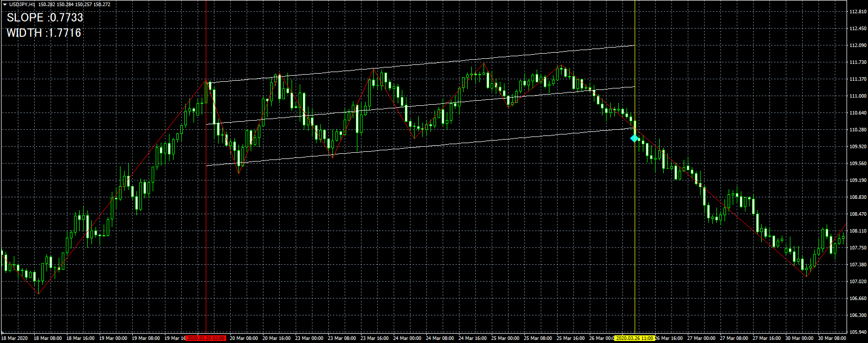Click the OHLC values 150.282 150.284 150.257 150.272
Image resolution: width=868 pixels, height=343 pixels.
coord(74,5)
